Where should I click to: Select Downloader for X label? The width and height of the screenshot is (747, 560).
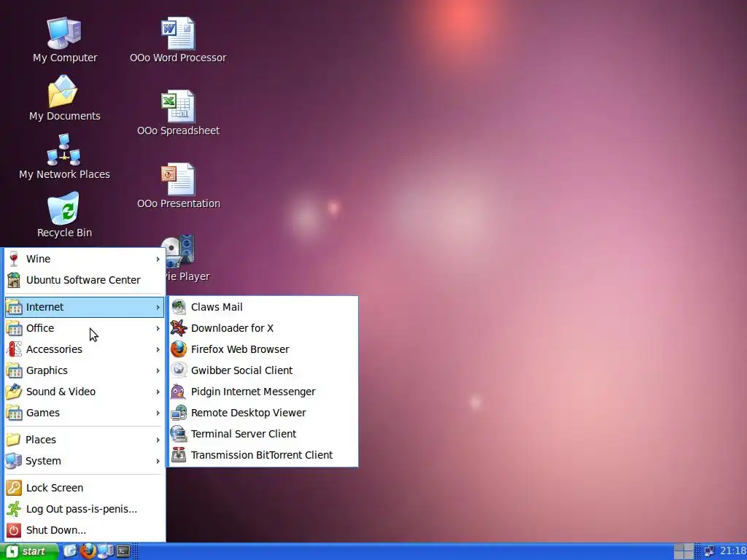(232, 328)
